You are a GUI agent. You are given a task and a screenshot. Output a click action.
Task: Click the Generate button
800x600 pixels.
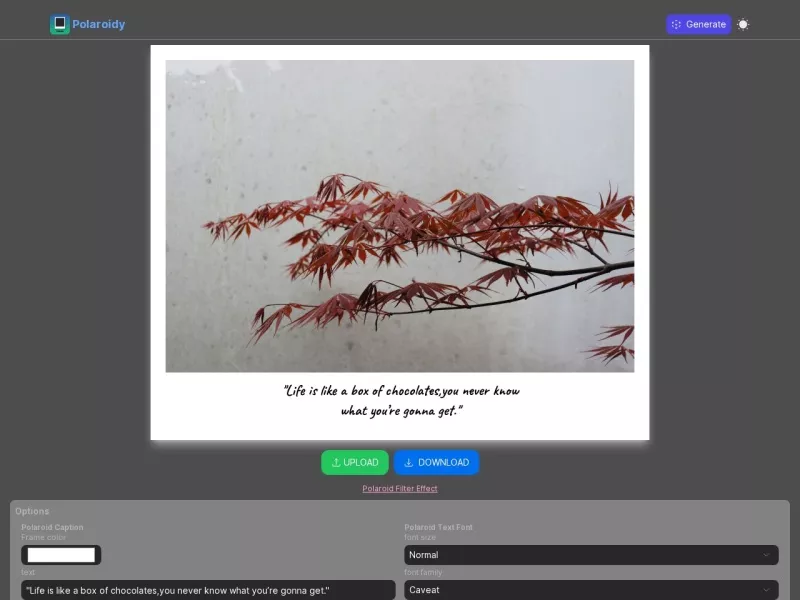(x=698, y=24)
